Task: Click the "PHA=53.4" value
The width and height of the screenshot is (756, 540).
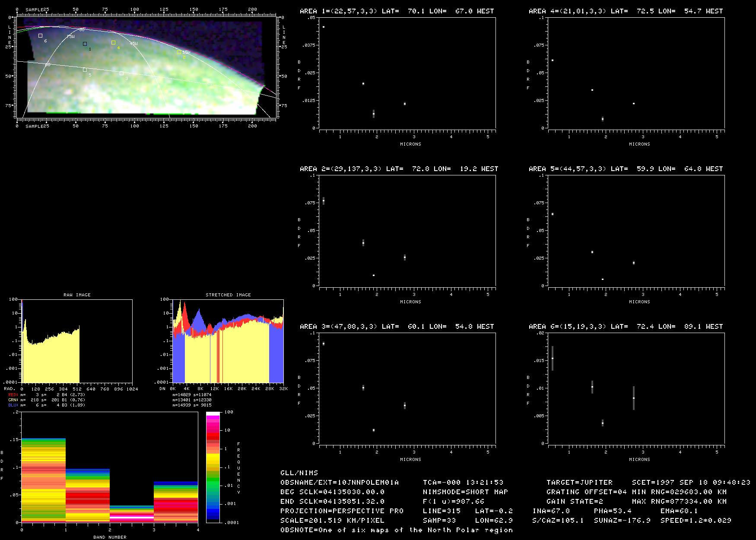Action: (613, 511)
